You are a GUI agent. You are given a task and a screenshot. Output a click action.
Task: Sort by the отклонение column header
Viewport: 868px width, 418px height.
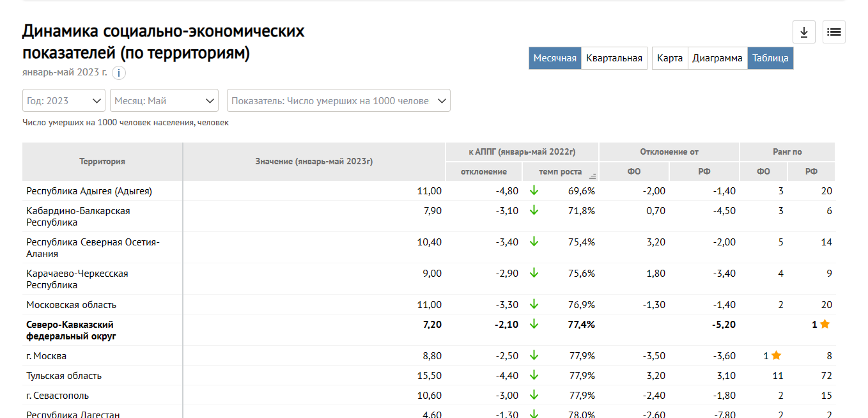point(484,171)
